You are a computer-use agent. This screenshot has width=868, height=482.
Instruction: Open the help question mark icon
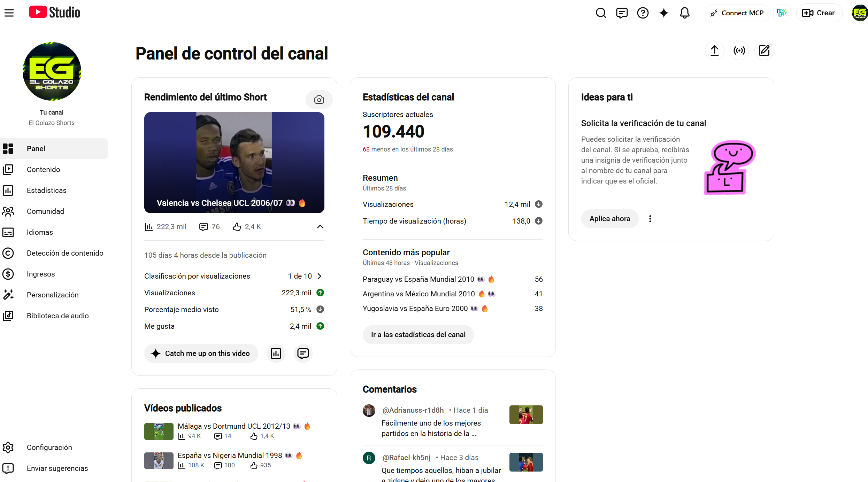(x=643, y=13)
